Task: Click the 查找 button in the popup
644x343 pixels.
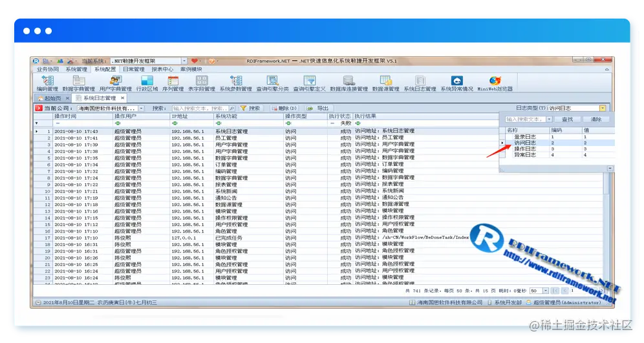Action: 567,120
